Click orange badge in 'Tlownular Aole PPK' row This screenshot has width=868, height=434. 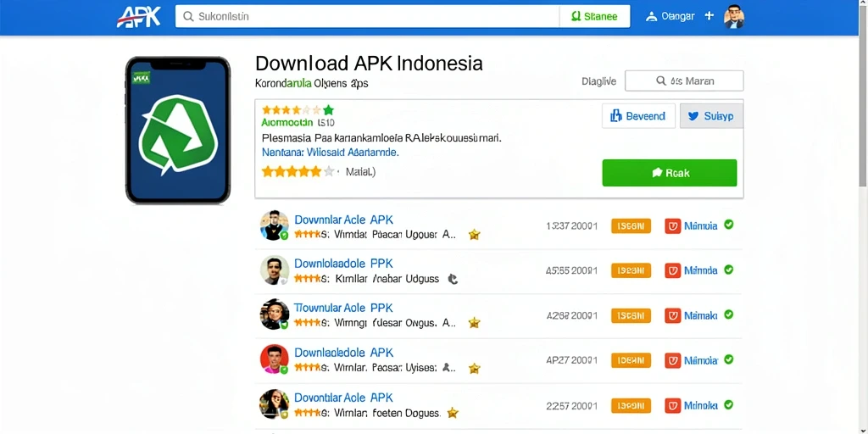tap(631, 315)
